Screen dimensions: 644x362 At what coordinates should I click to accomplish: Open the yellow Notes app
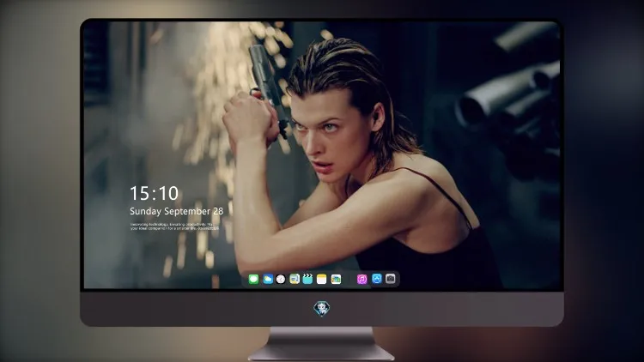[322, 279]
